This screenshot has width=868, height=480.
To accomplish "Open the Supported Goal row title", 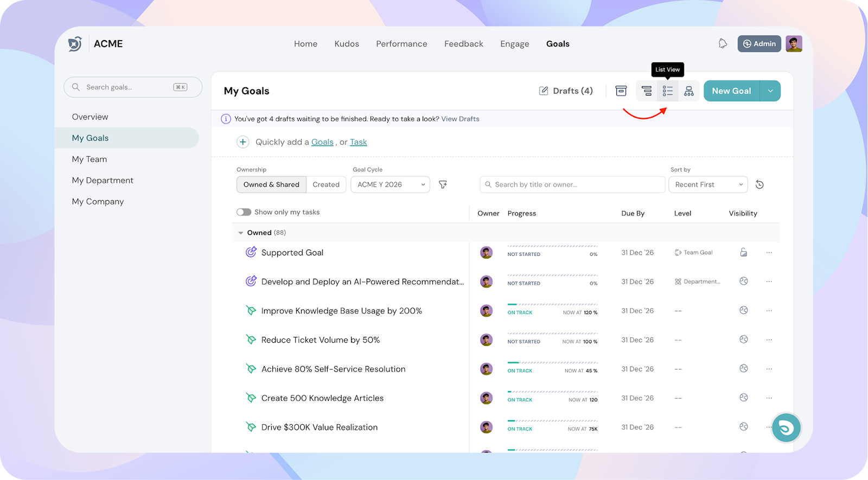I will [292, 253].
